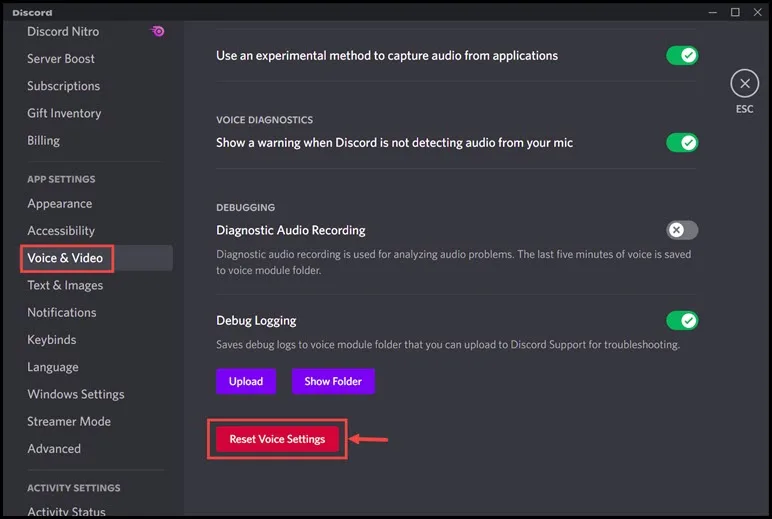
Task: Minimize the Discord window
Action: (x=712, y=12)
